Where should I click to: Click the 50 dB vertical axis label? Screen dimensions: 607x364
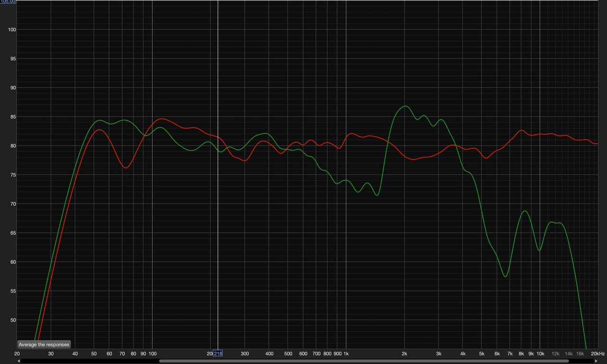(x=13, y=320)
